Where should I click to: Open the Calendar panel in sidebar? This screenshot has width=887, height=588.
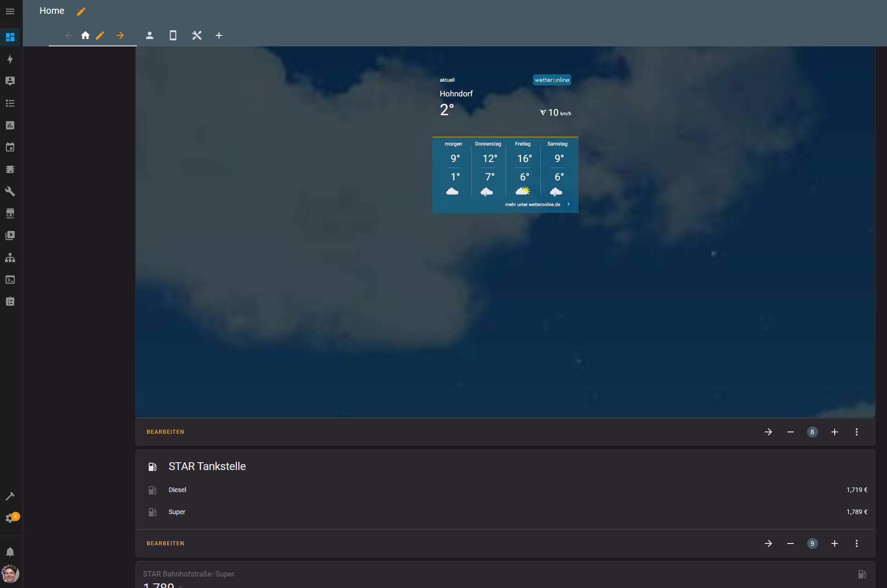point(10,147)
